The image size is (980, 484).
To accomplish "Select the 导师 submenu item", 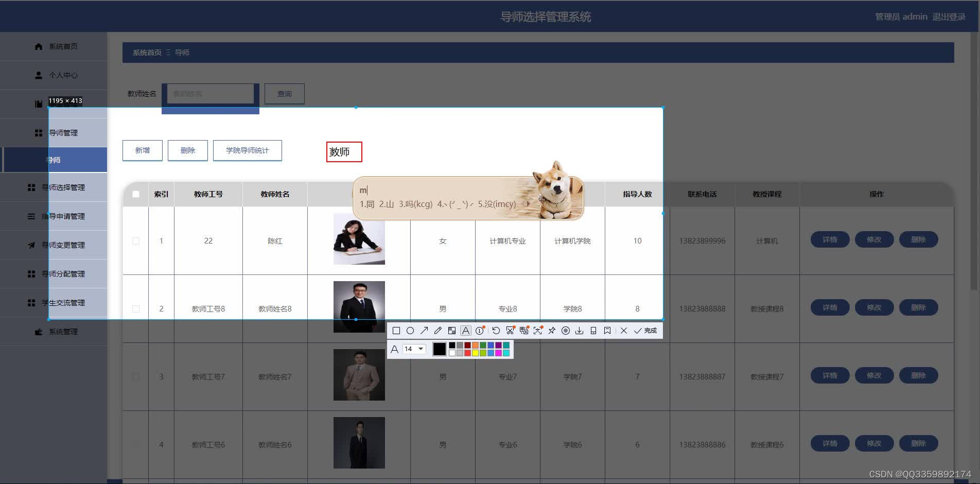I will pyautogui.click(x=54, y=160).
